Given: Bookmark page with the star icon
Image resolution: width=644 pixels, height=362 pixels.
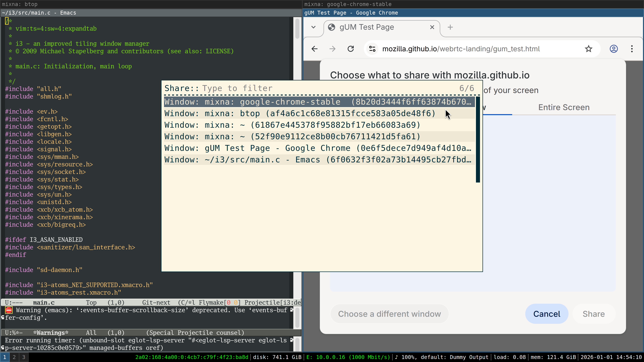Looking at the screenshot, I should point(588,49).
